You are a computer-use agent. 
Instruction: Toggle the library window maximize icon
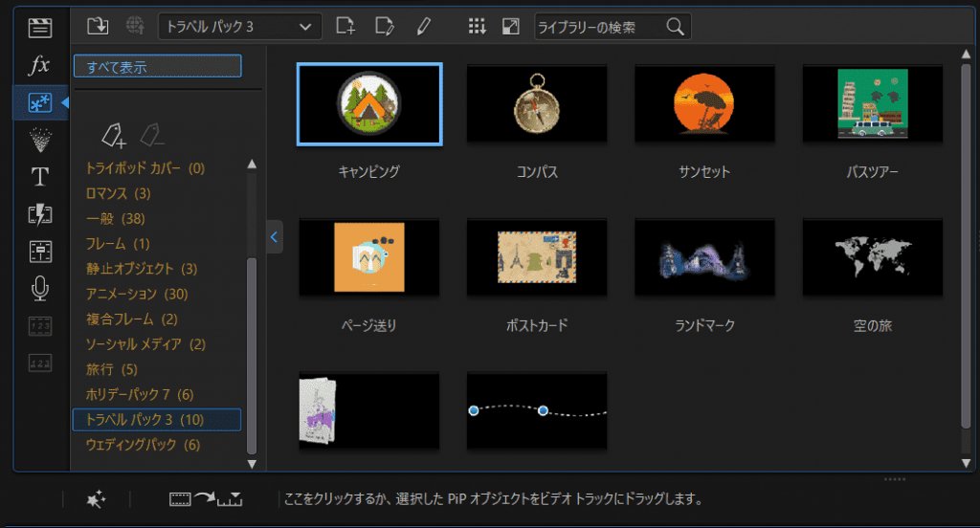(x=510, y=26)
